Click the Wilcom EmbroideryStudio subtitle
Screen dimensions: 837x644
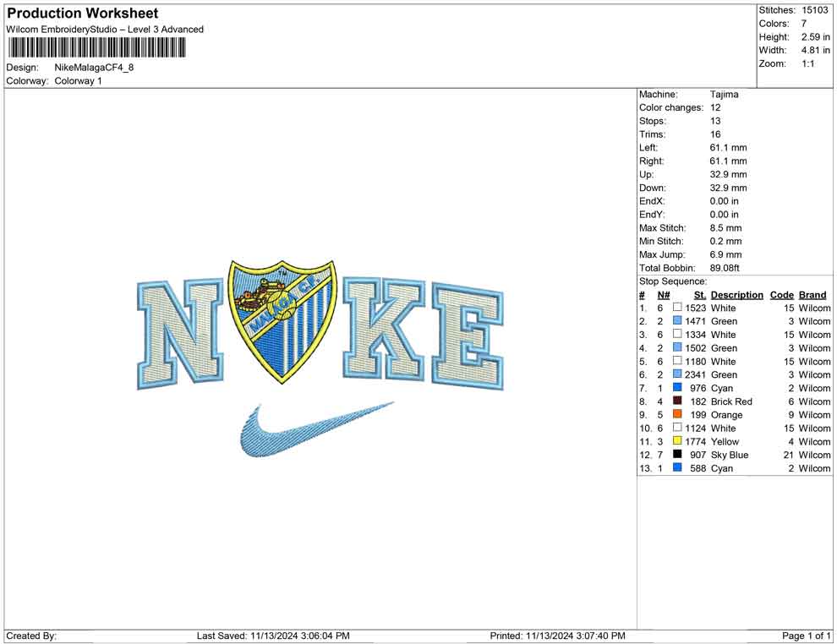[x=105, y=30]
